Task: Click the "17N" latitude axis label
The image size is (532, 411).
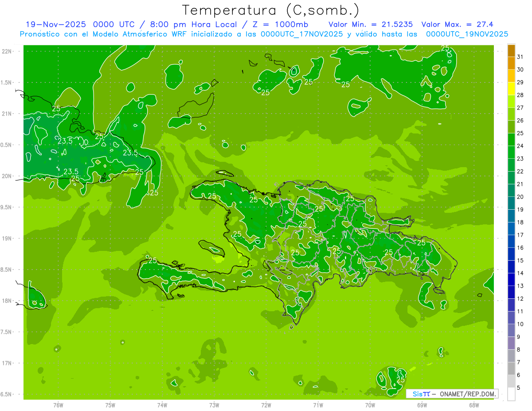Action: click(7, 363)
